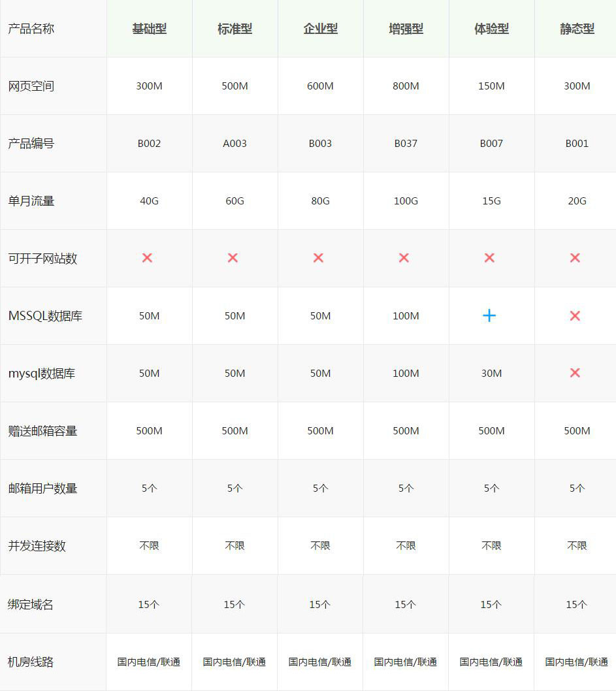Select the 基础型 column header
The image size is (616, 691).
click(150, 29)
